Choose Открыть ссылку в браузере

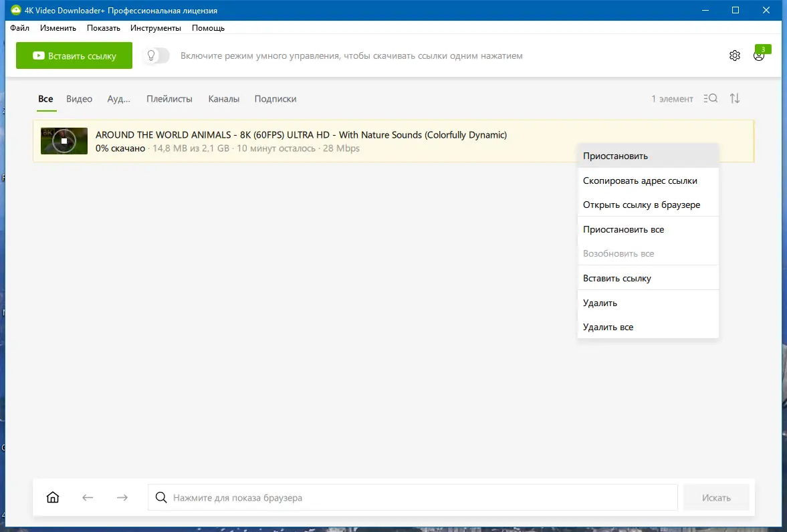[x=648, y=205]
